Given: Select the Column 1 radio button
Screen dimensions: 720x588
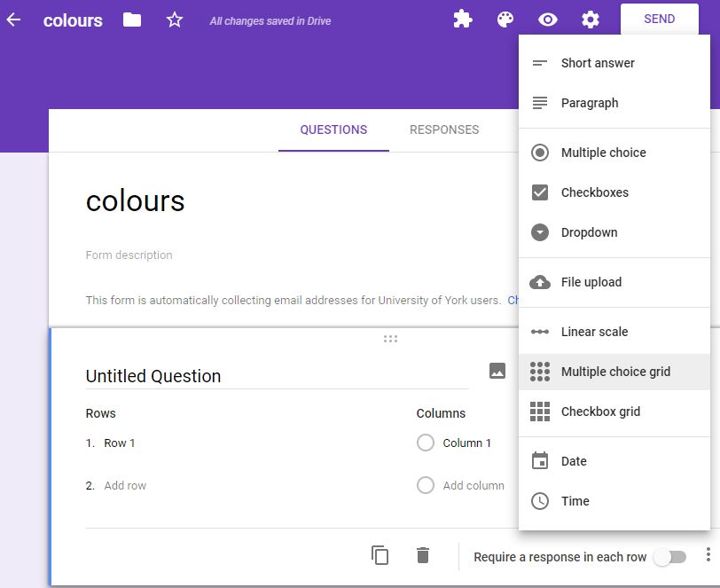Looking at the screenshot, I should [426, 443].
